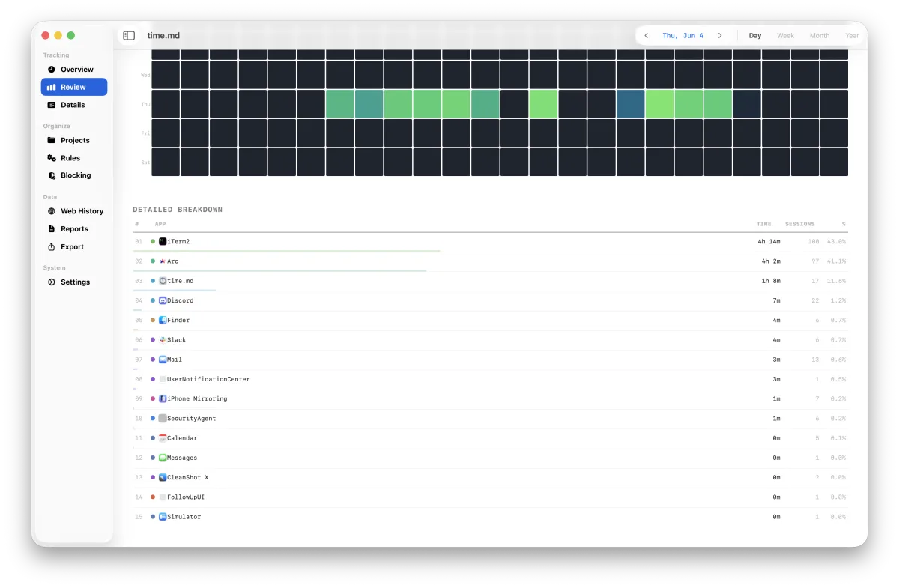Open Rules in the Organize section
This screenshot has width=899, height=588.
click(74, 158)
